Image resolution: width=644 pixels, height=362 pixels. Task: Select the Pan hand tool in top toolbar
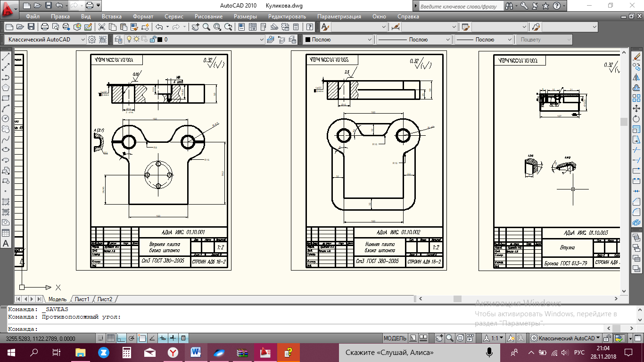tap(195, 27)
